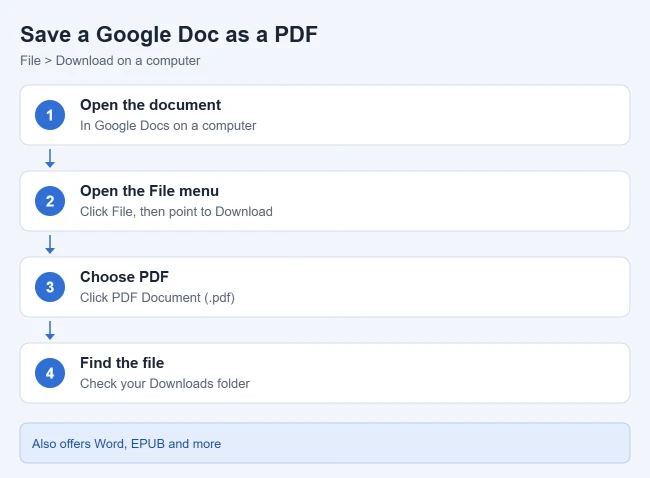Click the text "Click File, then point to Download"

(x=176, y=211)
